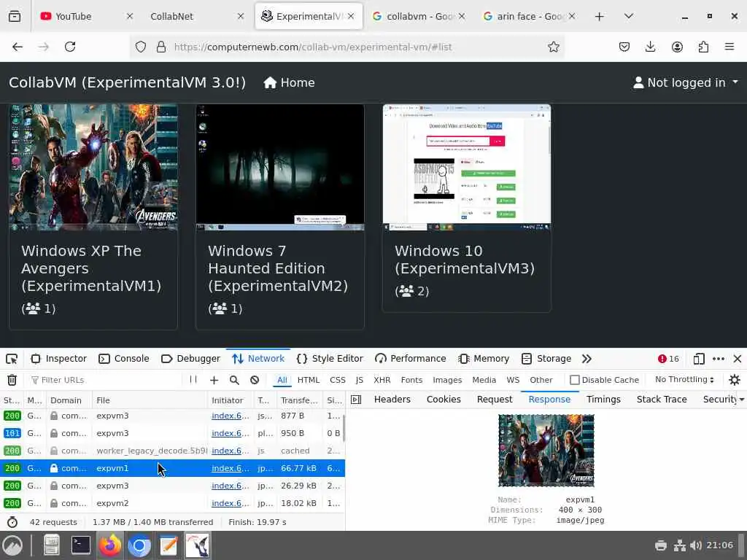Filter requests by XHR type
Viewport: 747px width, 560px height.
coord(382,380)
